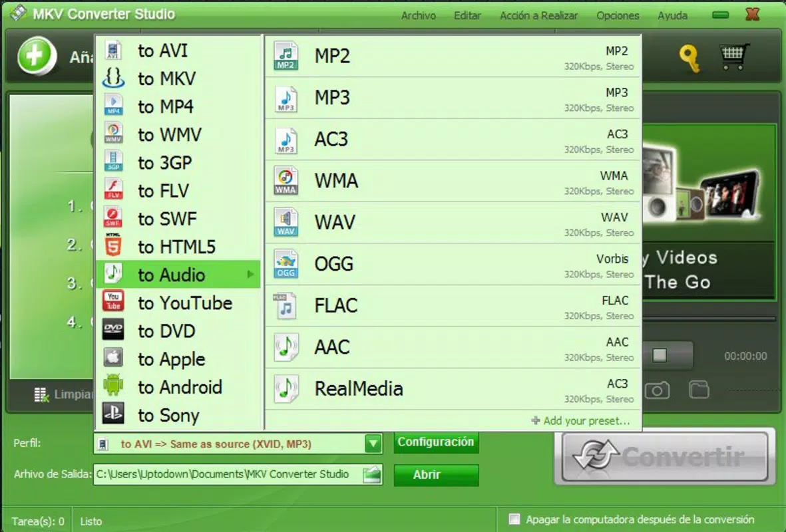Viewport: 786px width, 532px height.
Task: Click the 'to WMV' format icon
Action: [113, 134]
